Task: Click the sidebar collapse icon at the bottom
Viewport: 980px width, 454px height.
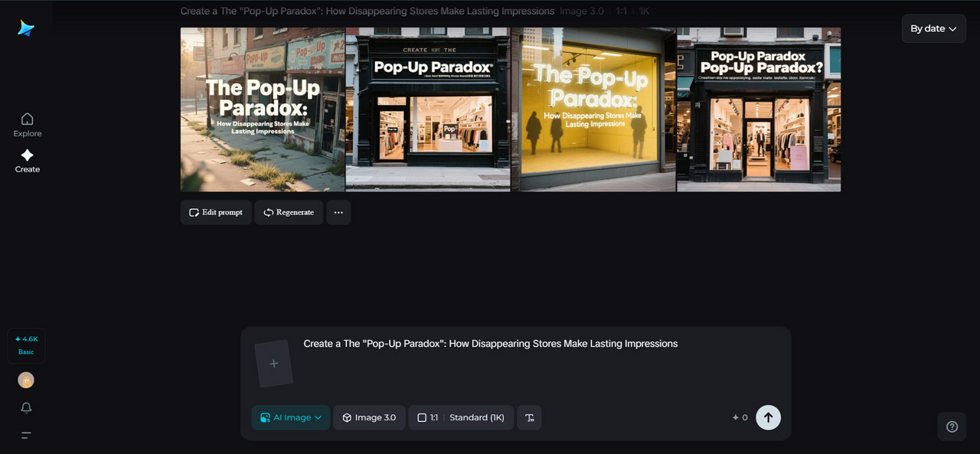Action: (x=26, y=435)
